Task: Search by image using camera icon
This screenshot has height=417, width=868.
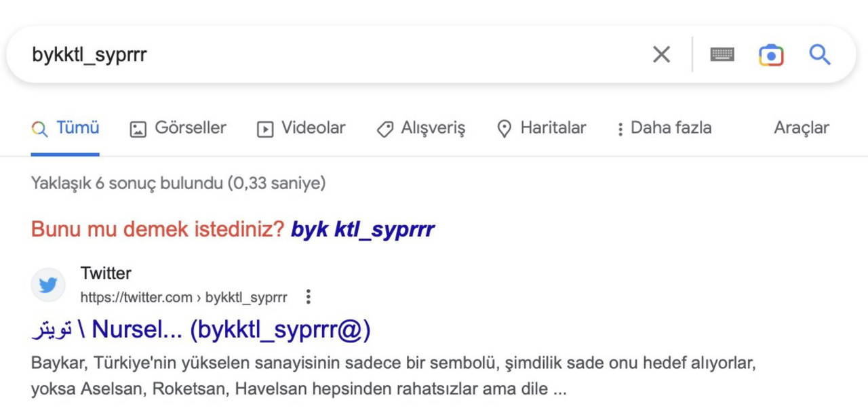Action: (771, 55)
